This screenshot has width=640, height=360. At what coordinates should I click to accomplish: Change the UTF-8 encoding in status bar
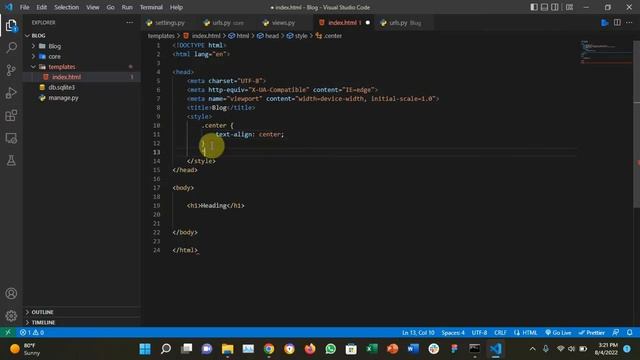[x=479, y=332]
